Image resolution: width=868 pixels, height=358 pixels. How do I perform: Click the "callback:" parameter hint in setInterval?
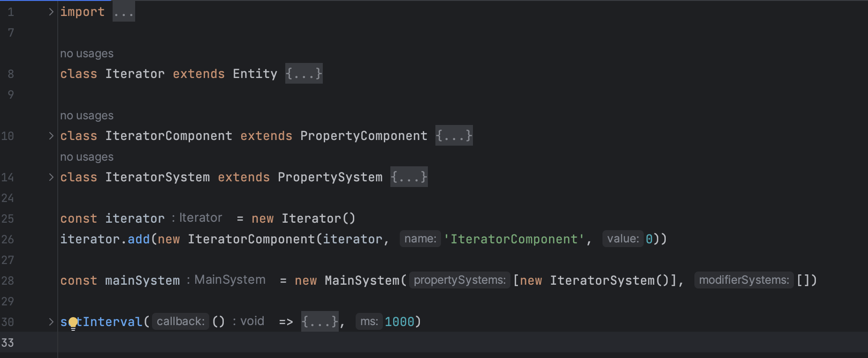[181, 322]
